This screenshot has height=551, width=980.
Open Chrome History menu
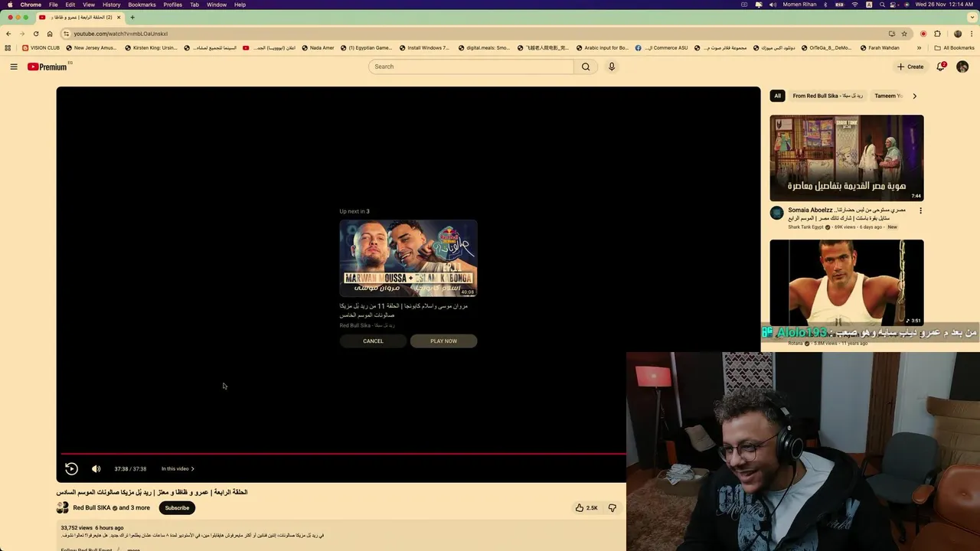[112, 5]
